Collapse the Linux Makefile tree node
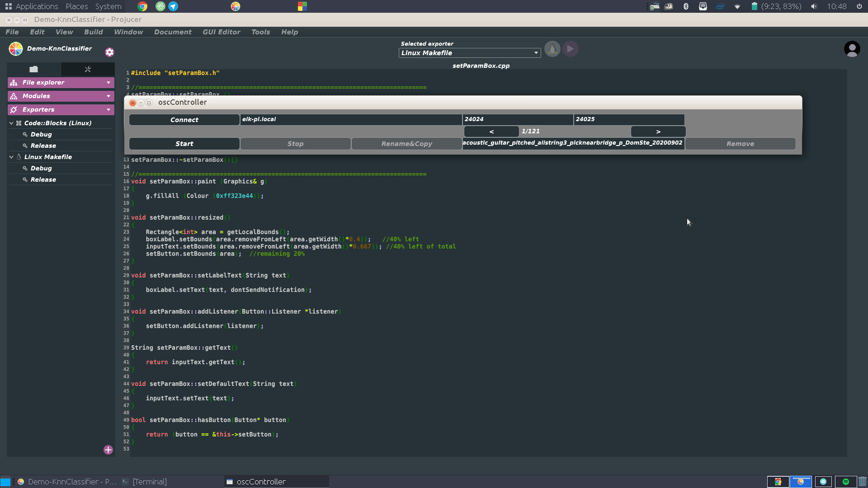The height and width of the screenshot is (488, 868). pos(11,157)
